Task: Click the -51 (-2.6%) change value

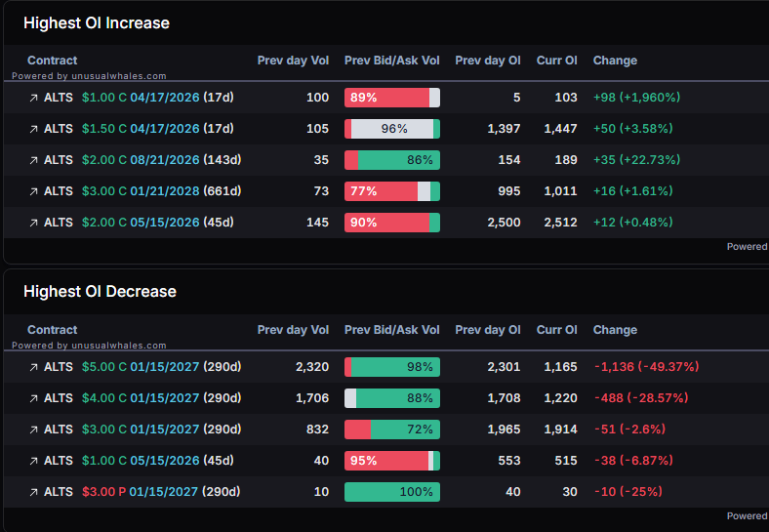Action: (x=629, y=430)
